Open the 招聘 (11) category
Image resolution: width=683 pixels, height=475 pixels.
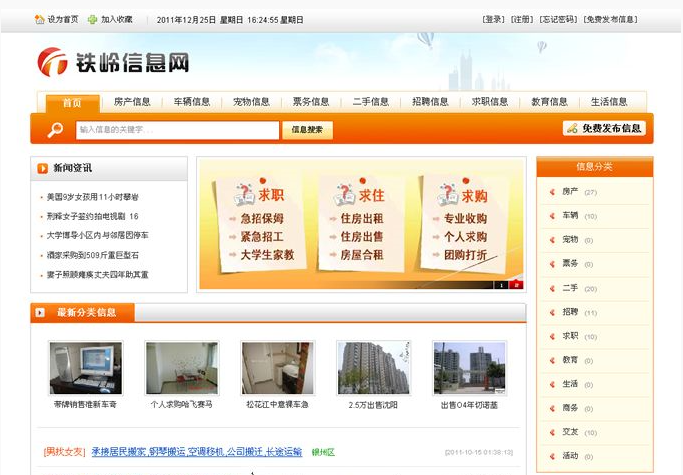pos(579,312)
